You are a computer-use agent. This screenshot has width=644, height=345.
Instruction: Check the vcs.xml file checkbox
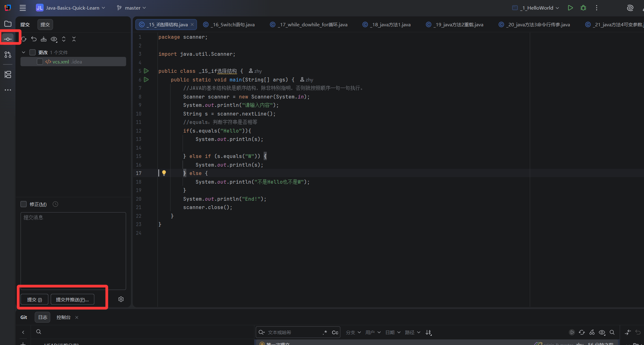40,62
